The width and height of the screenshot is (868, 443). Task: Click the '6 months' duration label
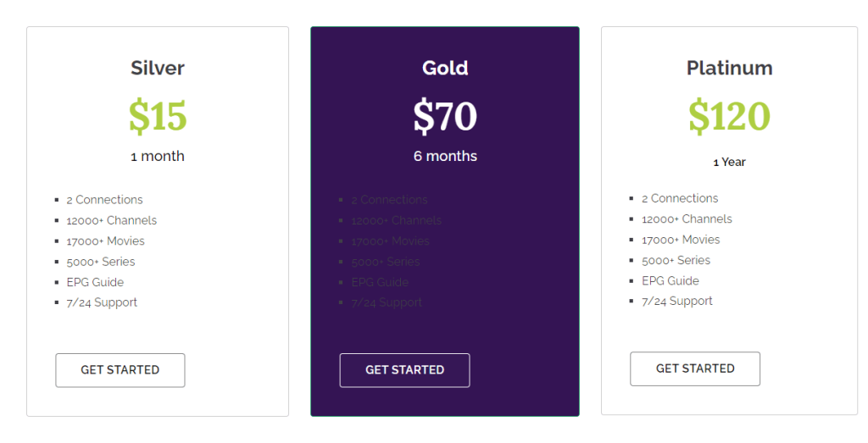point(445,156)
